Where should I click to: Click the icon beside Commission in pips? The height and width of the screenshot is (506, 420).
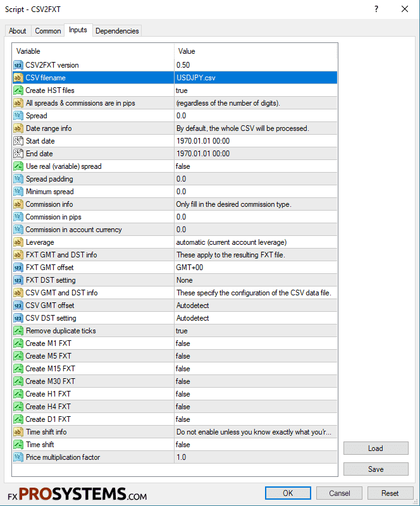pos(18,217)
